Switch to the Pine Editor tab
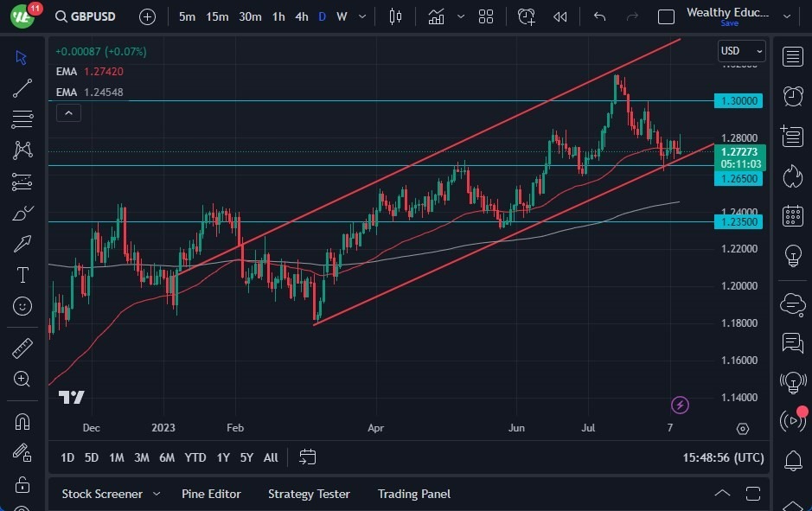Screen dimensions: 812x511 211,494
